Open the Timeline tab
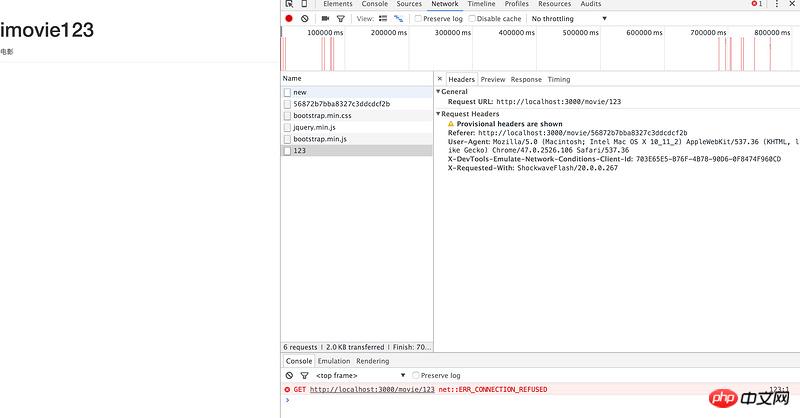 pos(481,4)
